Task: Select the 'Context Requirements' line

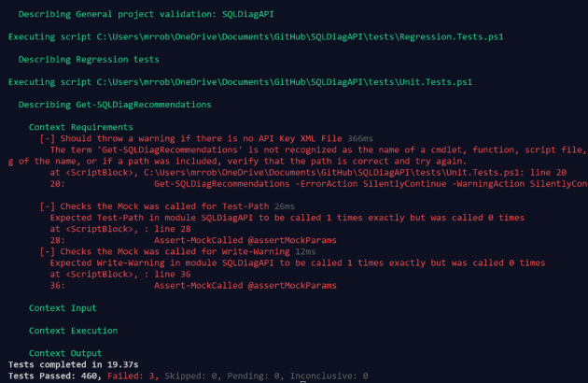Action: pos(80,127)
